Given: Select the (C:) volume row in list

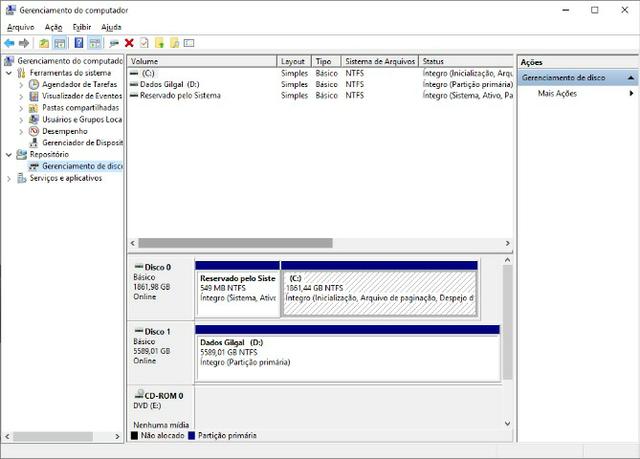Looking at the screenshot, I should pos(320,73).
